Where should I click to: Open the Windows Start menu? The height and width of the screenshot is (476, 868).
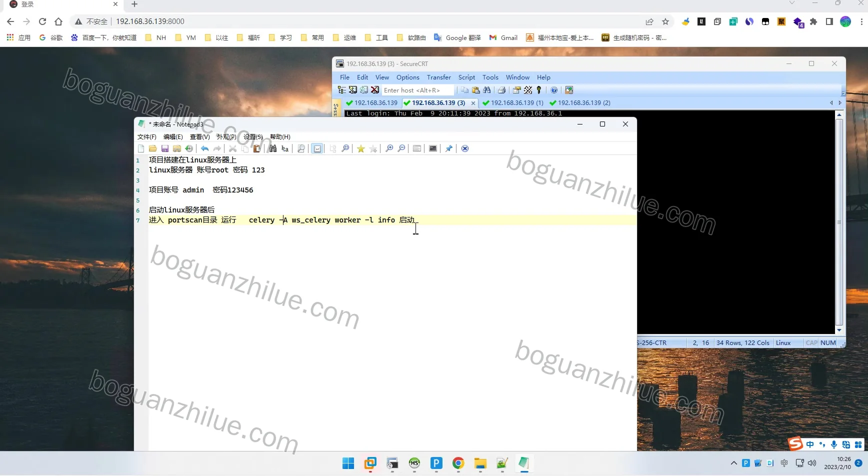(x=348, y=463)
